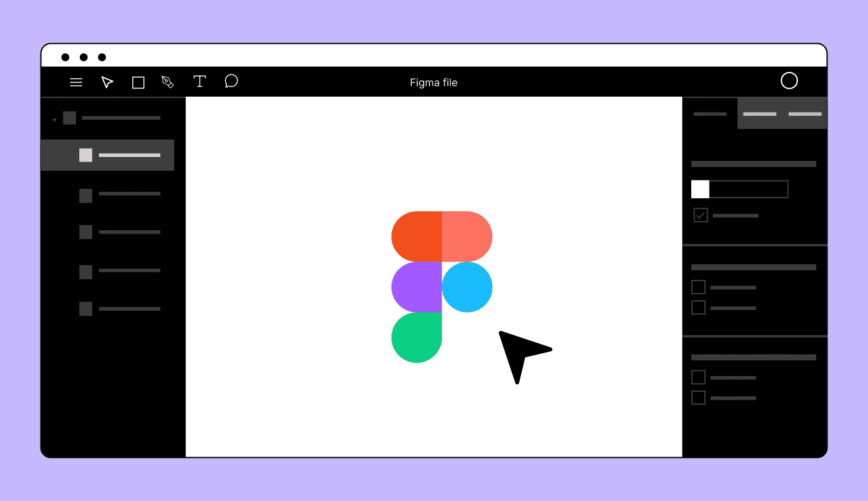
Task: Switch to the middle right-panel tab
Action: click(x=760, y=114)
